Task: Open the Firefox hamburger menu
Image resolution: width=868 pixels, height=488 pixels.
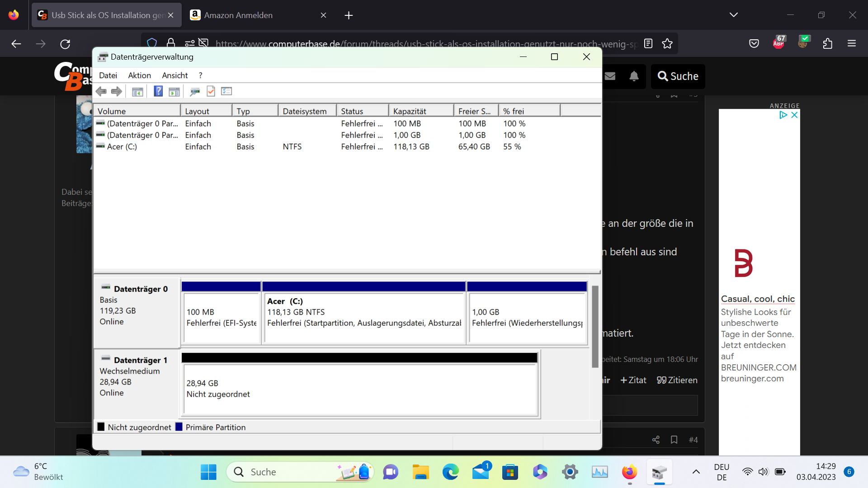Action: click(852, 43)
